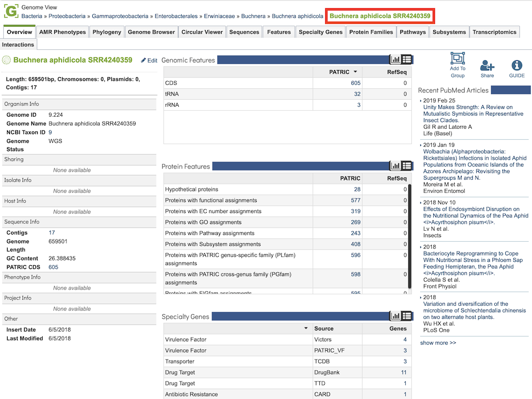Open Bacteriocyte Reprogramming article link

(x=473, y=263)
